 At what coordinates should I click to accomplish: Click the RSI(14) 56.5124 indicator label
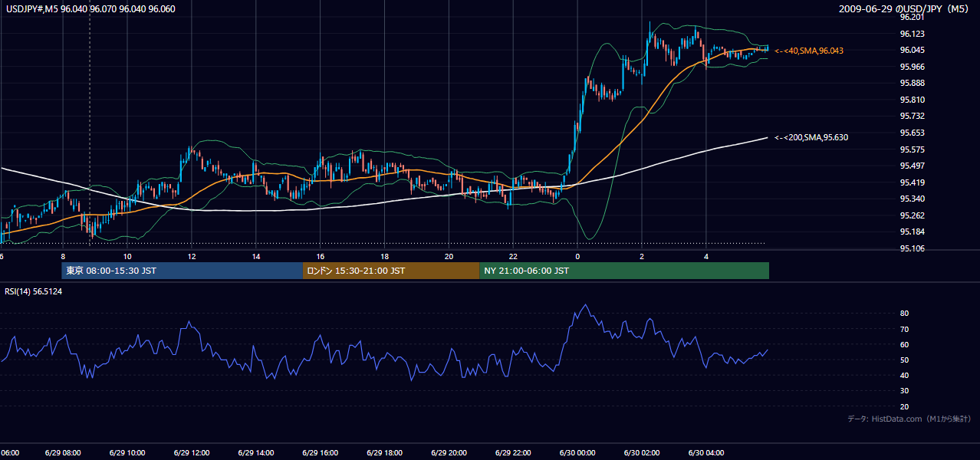tap(34, 291)
